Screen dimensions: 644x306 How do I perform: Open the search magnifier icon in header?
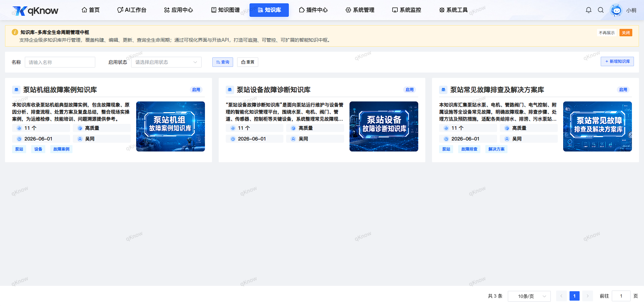click(601, 10)
